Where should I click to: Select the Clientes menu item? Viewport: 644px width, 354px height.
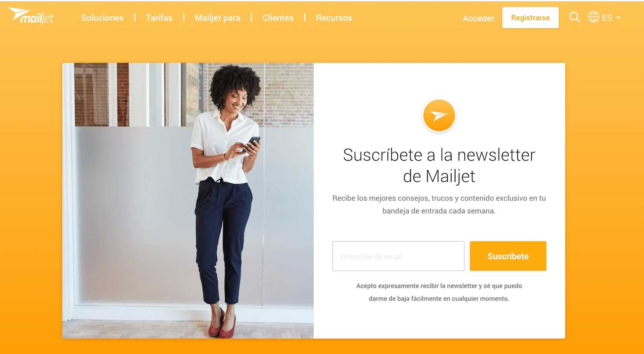pos(278,18)
